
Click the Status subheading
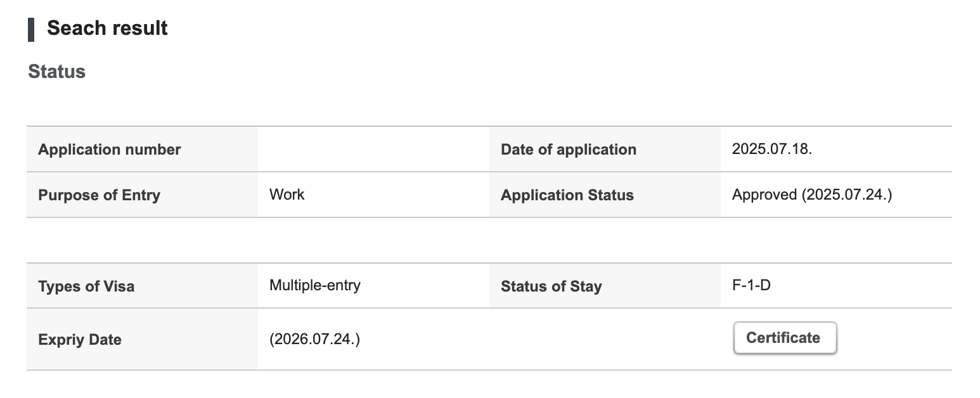(57, 72)
